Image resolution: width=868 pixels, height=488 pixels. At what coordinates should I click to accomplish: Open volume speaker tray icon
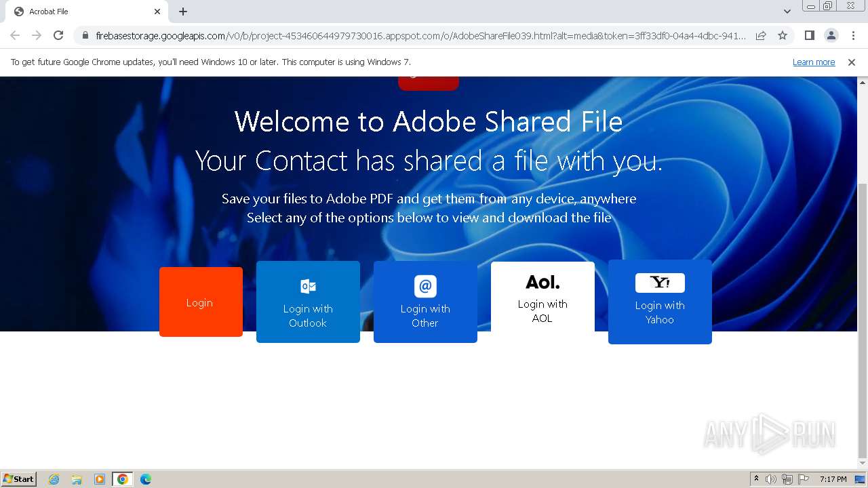(x=771, y=479)
